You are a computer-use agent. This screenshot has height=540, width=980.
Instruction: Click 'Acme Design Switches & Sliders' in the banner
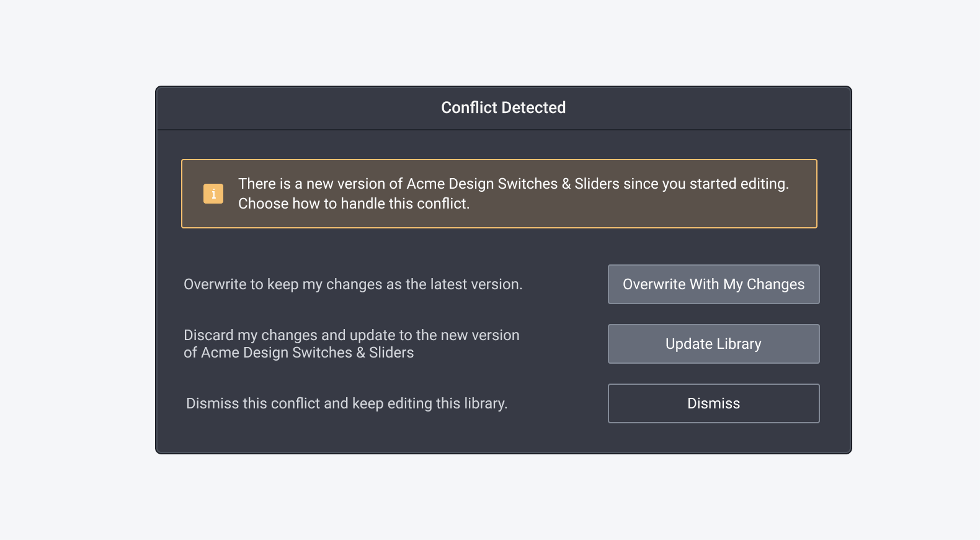pos(512,184)
